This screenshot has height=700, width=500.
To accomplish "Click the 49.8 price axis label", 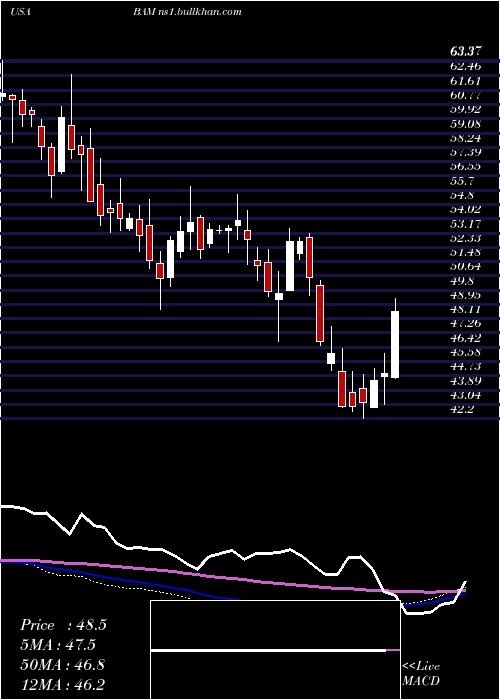I will tap(462, 281).
